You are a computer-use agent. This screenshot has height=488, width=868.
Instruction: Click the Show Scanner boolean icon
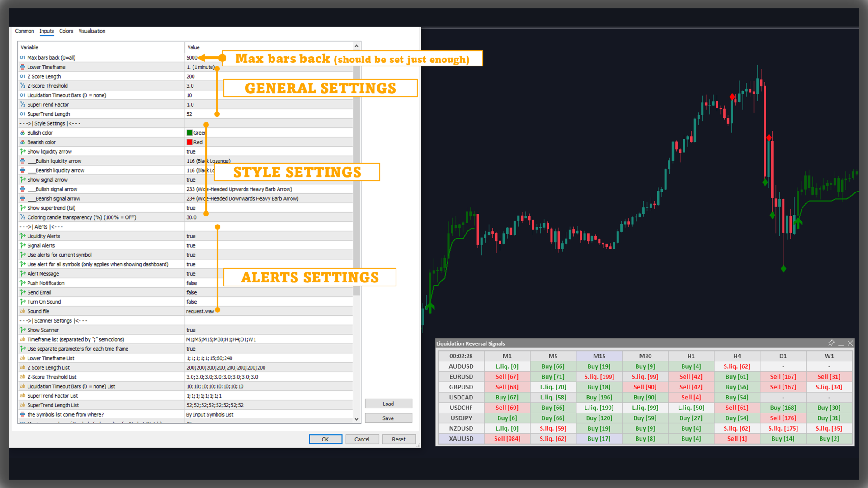[23, 330]
